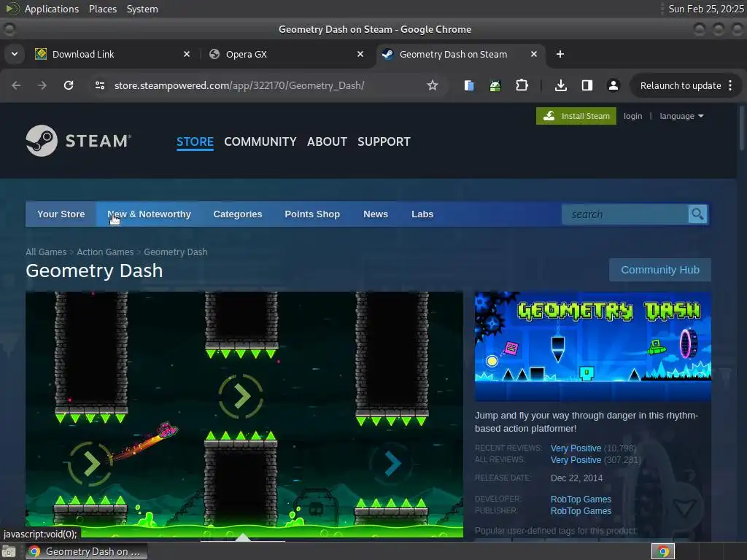Click the clock showing Sun Feb 25
This screenshot has height=560, width=747.
tap(705, 9)
